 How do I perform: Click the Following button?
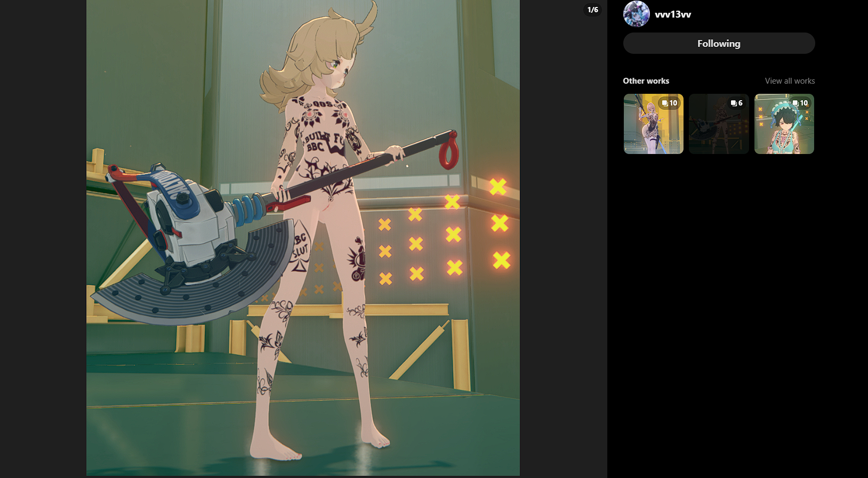pos(719,43)
